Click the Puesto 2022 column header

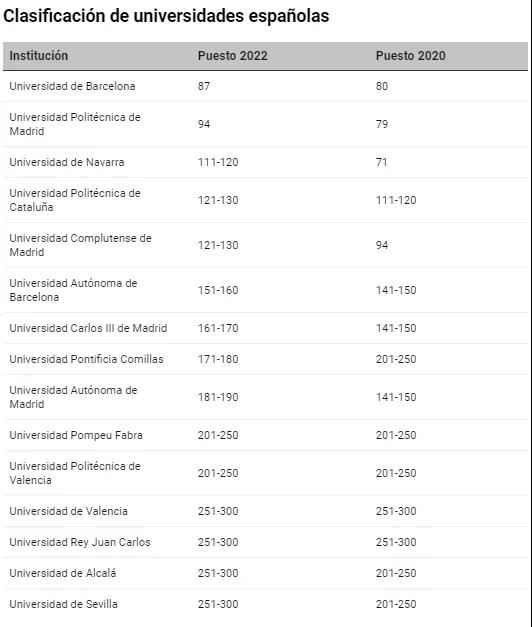pyautogui.click(x=232, y=56)
